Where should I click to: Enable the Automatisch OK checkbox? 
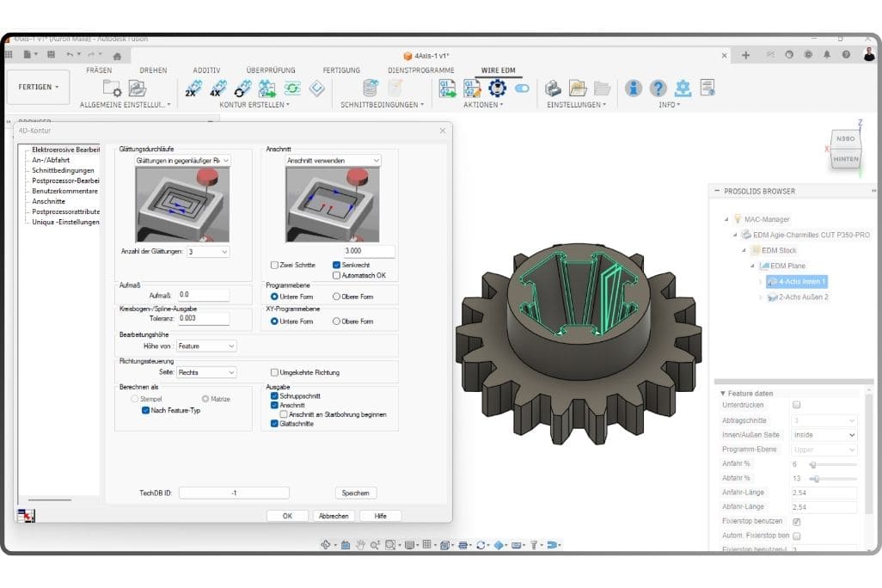(x=336, y=276)
